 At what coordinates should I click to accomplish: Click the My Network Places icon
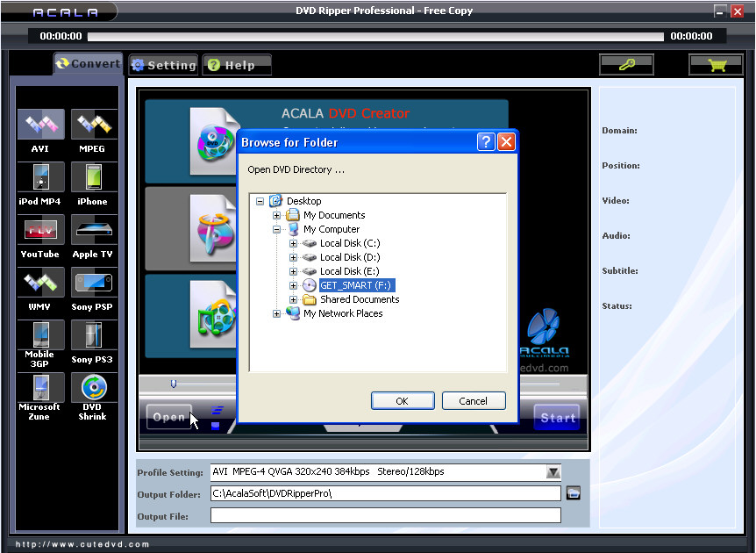[293, 313]
